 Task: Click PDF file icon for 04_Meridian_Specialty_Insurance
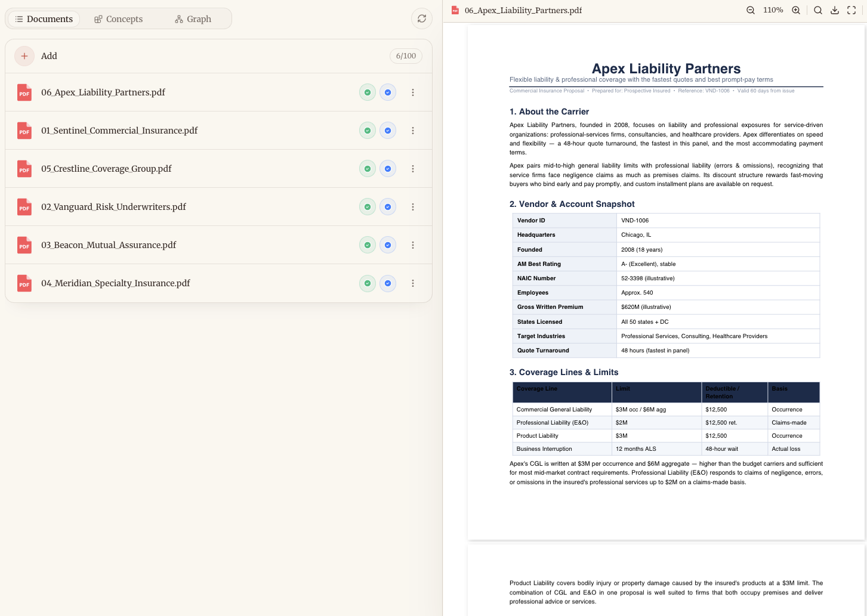pyautogui.click(x=24, y=283)
